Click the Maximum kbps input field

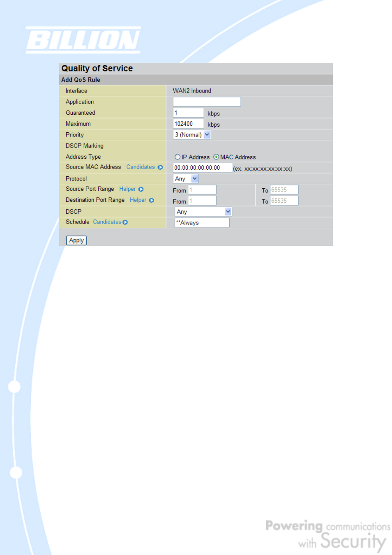point(188,124)
